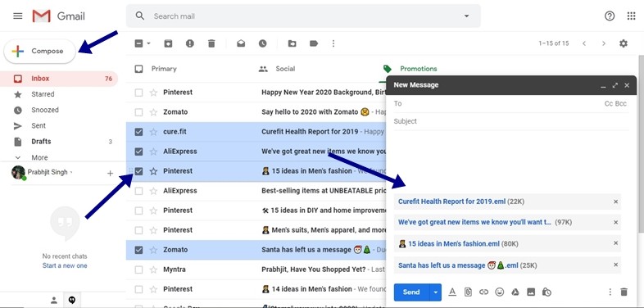Delete selected emails with trash icon in toolbar
The width and height of the screenshot is (644, 308).
pos(211,43)
